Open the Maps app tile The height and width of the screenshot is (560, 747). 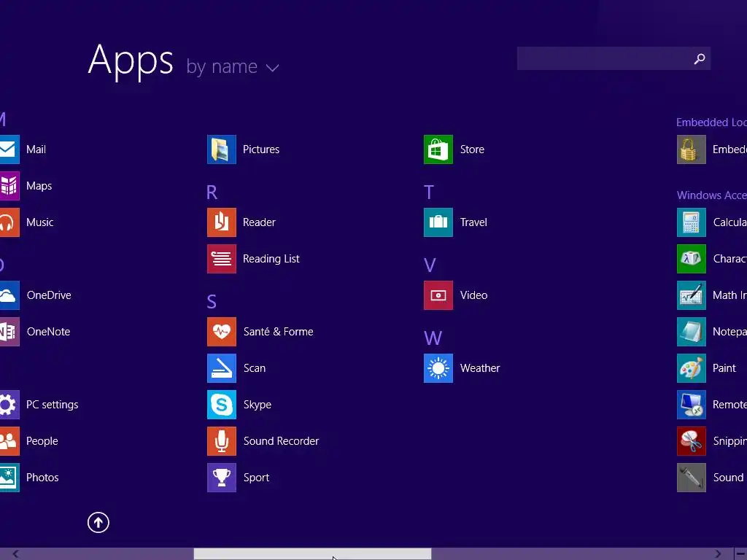9,186
